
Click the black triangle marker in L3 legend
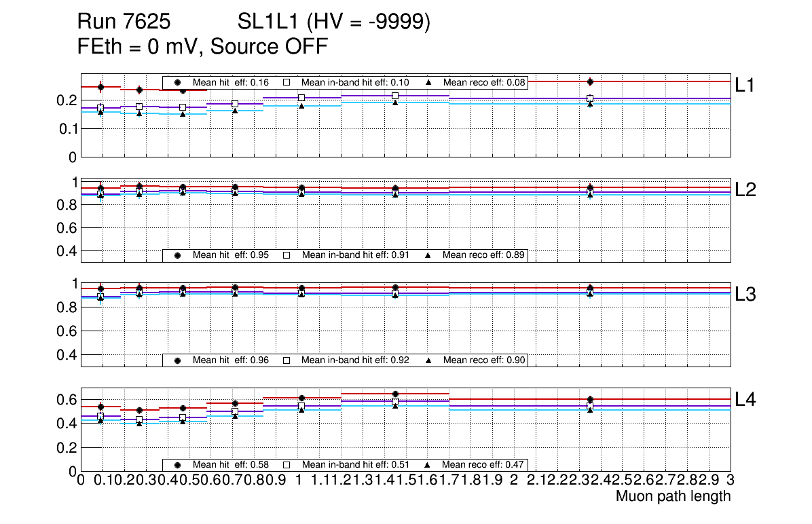428,360
